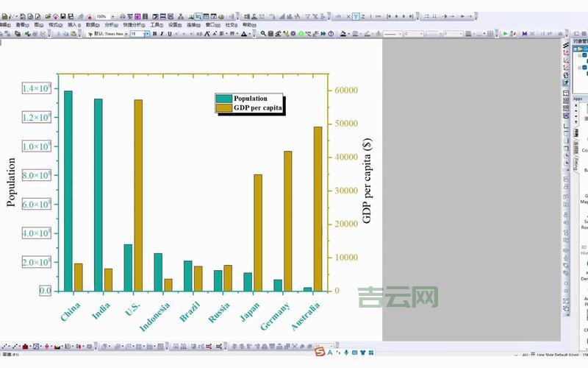Select the magnifier zoom tool icon
The width and height of the screenshot is (588, 368).
(x=264, y=34)
